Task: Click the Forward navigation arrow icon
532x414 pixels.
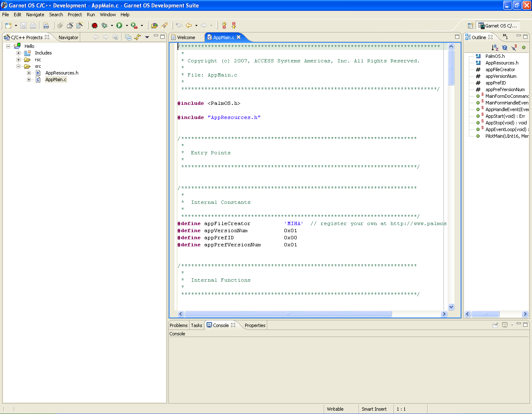Action: click(x=204, y=25)
